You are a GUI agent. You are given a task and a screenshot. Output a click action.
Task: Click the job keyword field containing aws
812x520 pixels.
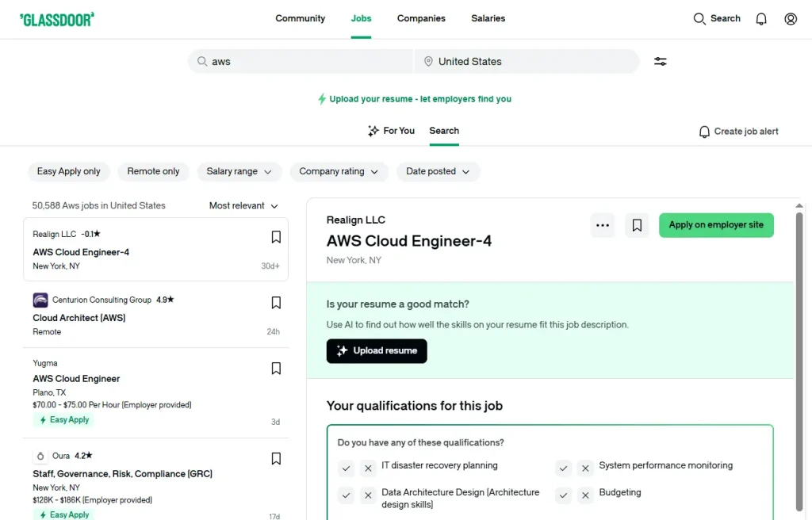[301, 61]
